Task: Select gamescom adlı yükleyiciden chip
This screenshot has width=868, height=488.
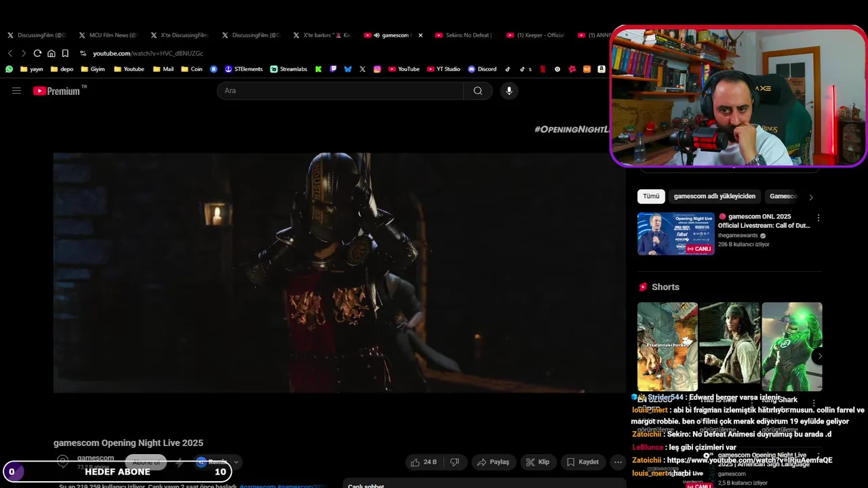Action: [715, 197]
